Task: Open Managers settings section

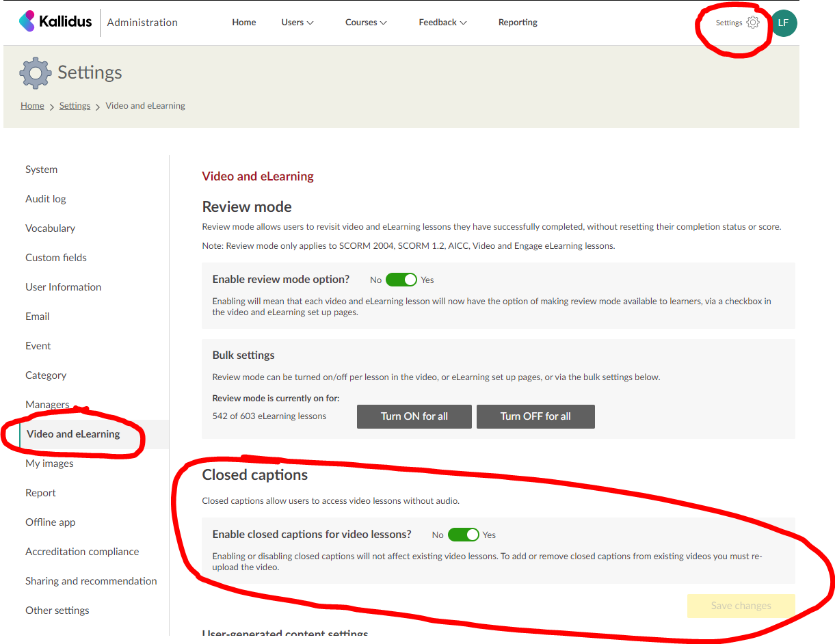Action: 47,405
